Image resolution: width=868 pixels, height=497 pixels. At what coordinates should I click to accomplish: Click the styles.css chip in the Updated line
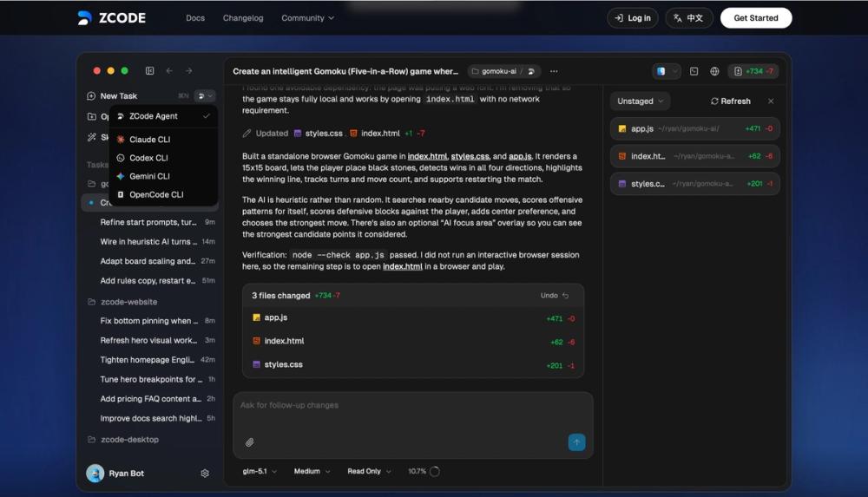(319, 134)
